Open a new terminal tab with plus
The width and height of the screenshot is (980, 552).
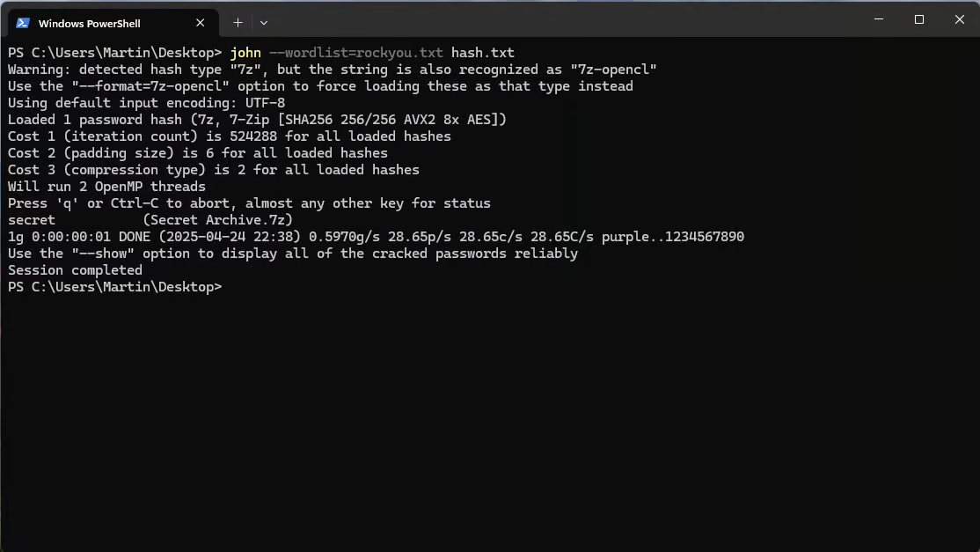click(238, 23)
